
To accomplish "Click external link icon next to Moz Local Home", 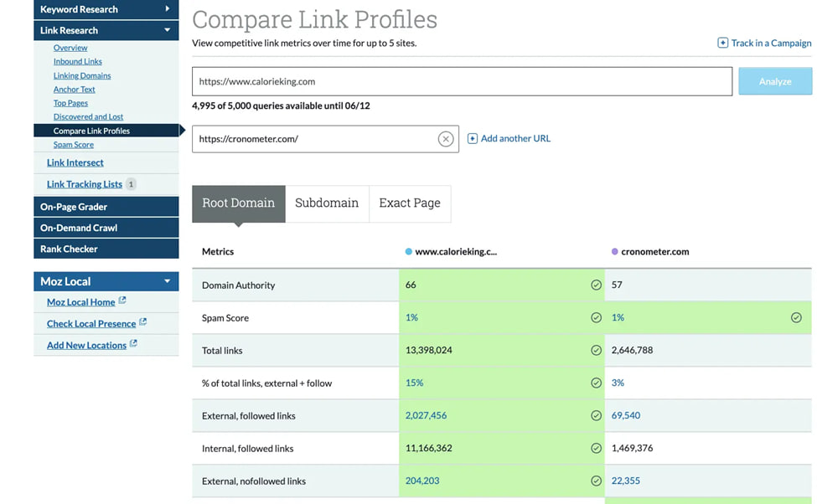I will tap(122, 301).
